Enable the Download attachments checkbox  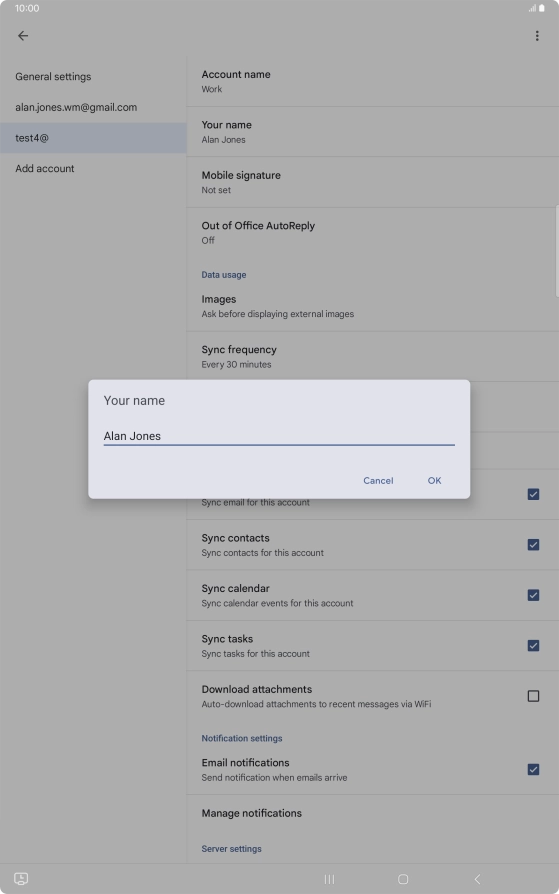(533, 696)
